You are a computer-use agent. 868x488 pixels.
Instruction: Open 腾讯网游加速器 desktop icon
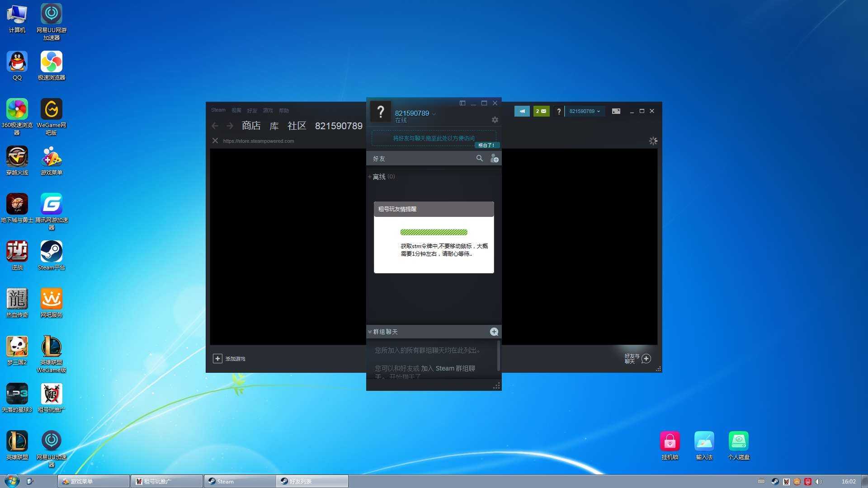click(x=52, y=212)
